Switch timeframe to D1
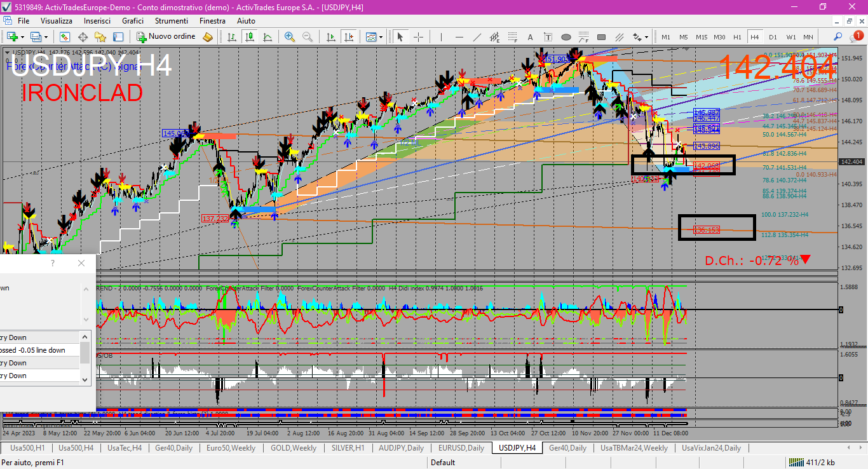The image size is (868, 469). [x=773, y=37]
